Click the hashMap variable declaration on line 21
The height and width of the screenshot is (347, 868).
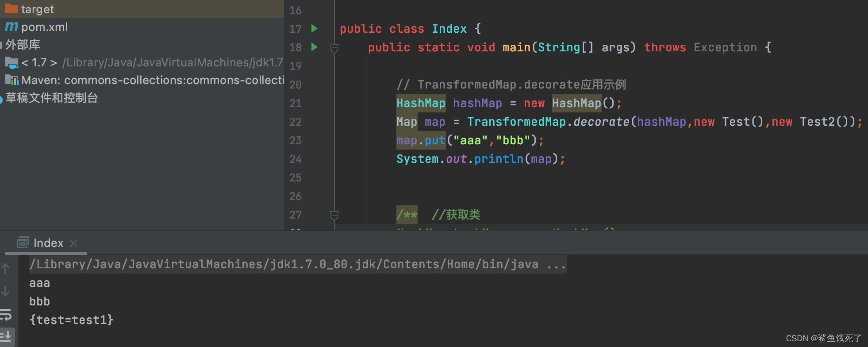click(477, 103)
